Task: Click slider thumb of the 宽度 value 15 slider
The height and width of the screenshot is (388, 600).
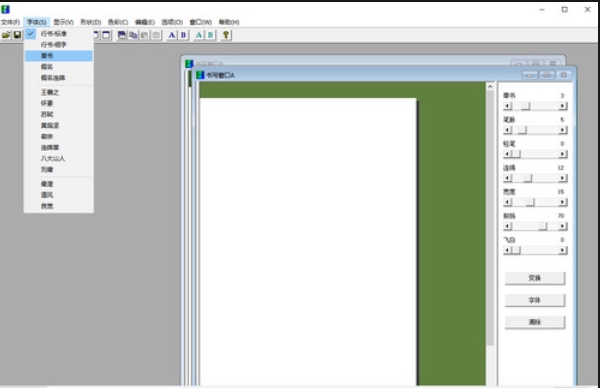Action: [530, 202]
